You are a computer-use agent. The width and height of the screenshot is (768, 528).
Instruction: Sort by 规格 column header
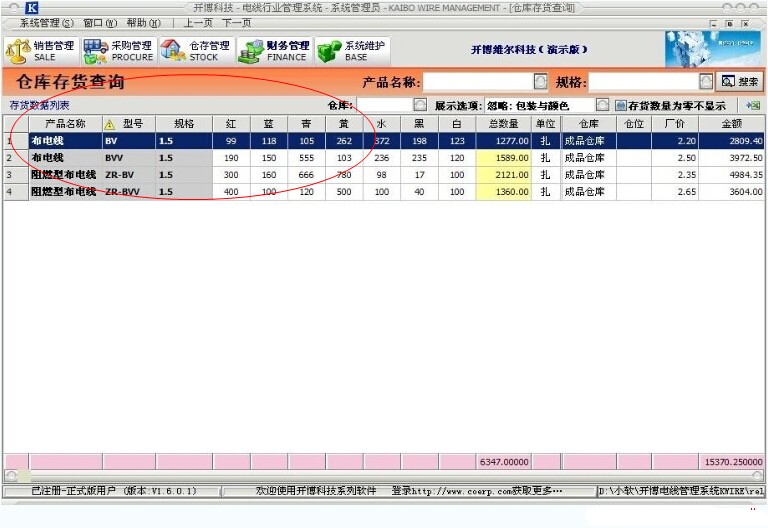(x=184, y=124)
